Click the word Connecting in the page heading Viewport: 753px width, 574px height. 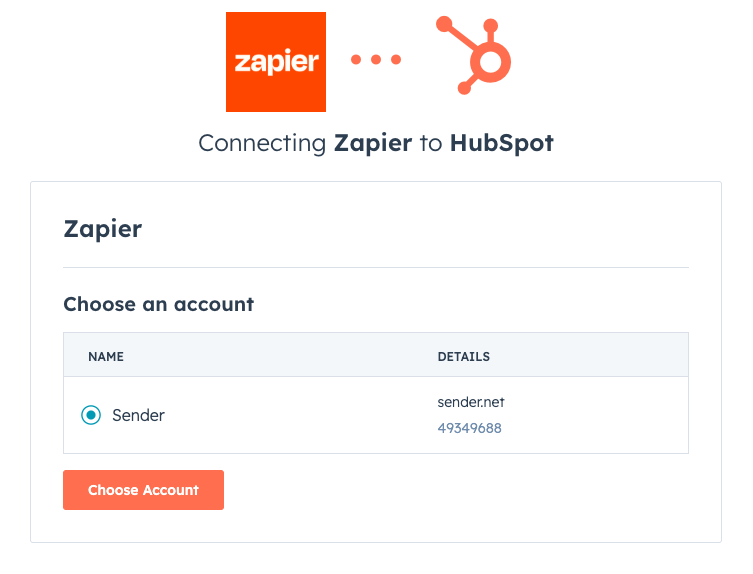(262, 143)
